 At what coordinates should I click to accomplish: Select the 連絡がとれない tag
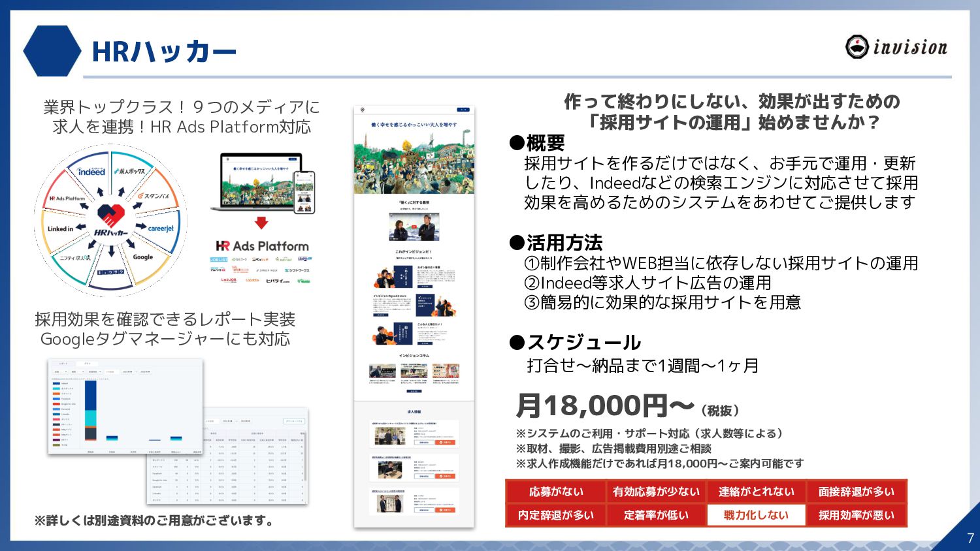(756, 492)
